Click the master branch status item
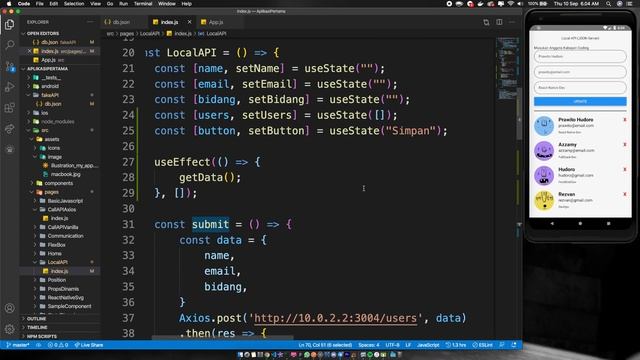640x360 pixels. (x=18, y=345)
